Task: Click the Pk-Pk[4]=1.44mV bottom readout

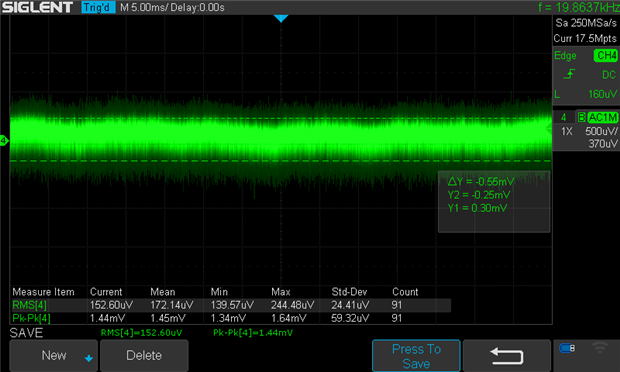Action: 253,333
